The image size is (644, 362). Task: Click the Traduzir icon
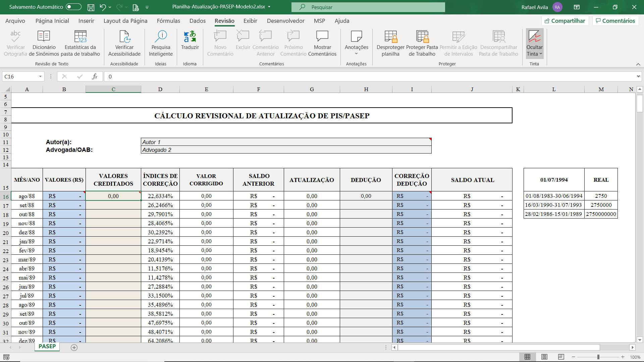coord(190,36)
